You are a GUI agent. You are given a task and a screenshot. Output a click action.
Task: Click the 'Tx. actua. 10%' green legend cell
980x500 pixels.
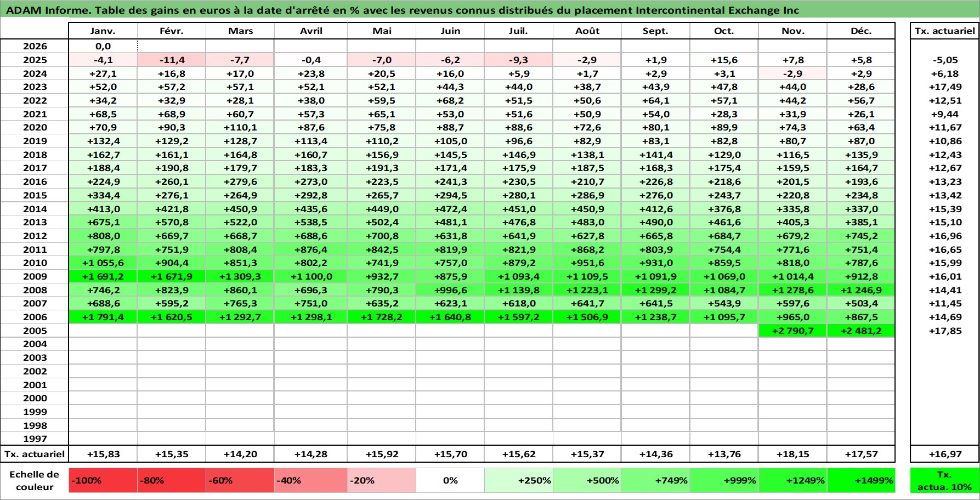point(944,480)
